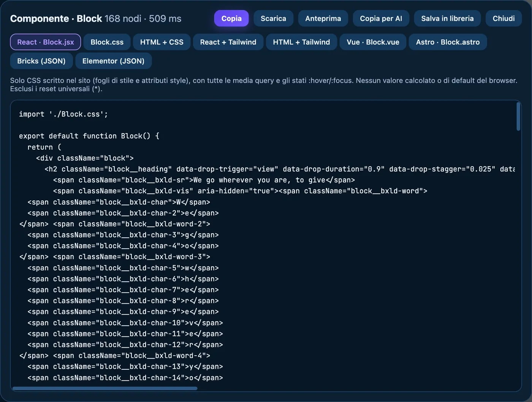
Task: Switch to Astro · Block.astro tab
Action: (448, 42)
